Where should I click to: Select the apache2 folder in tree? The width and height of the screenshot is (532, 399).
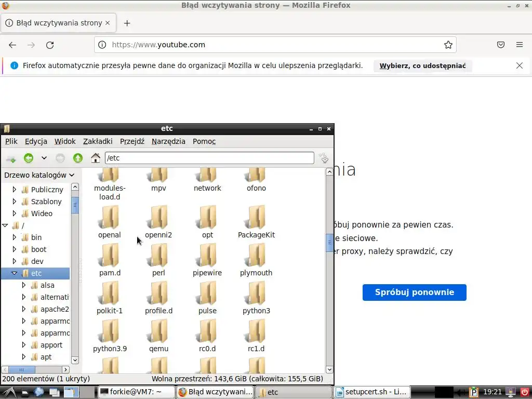[49, 309]
